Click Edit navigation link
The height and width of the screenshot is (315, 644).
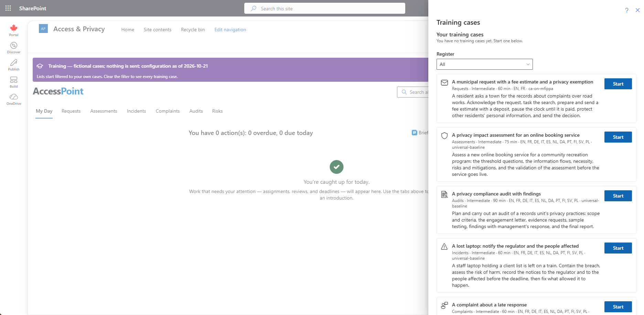230,30
